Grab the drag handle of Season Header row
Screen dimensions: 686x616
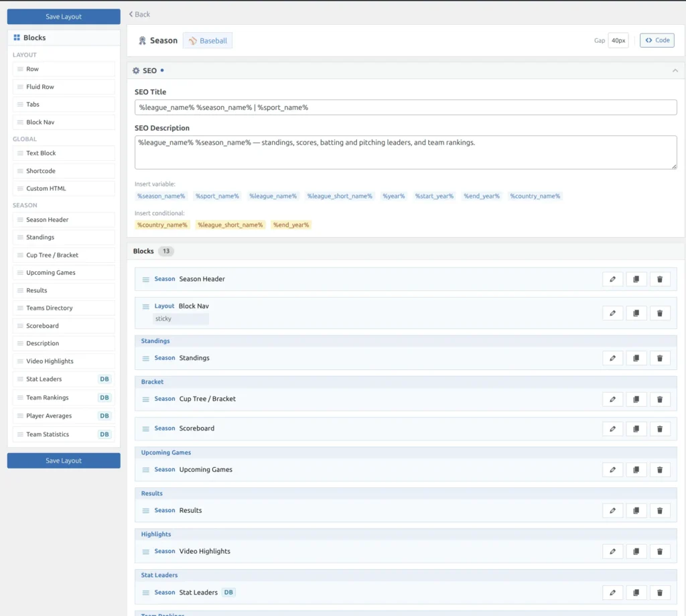(145, 280)
